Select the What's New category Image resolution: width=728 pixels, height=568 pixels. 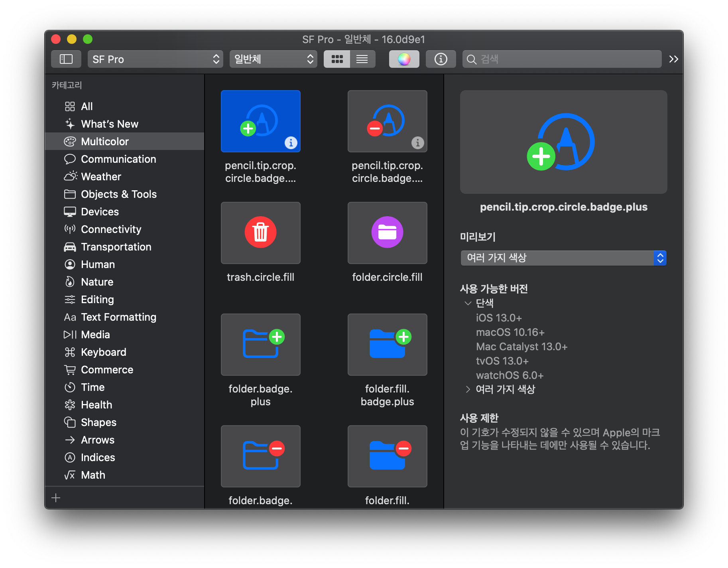pyautogui.click(x=124, y=124)
